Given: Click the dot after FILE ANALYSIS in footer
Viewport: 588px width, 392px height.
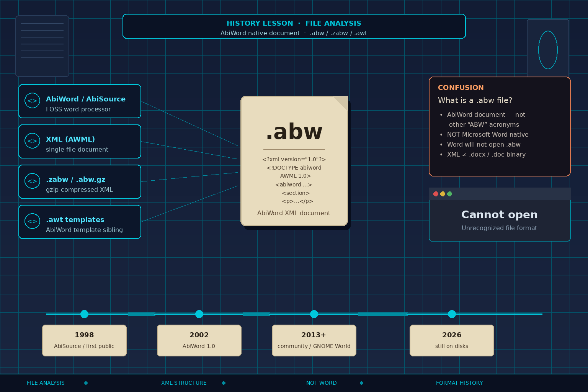Looking at the screenshot, I should (86, 383).
